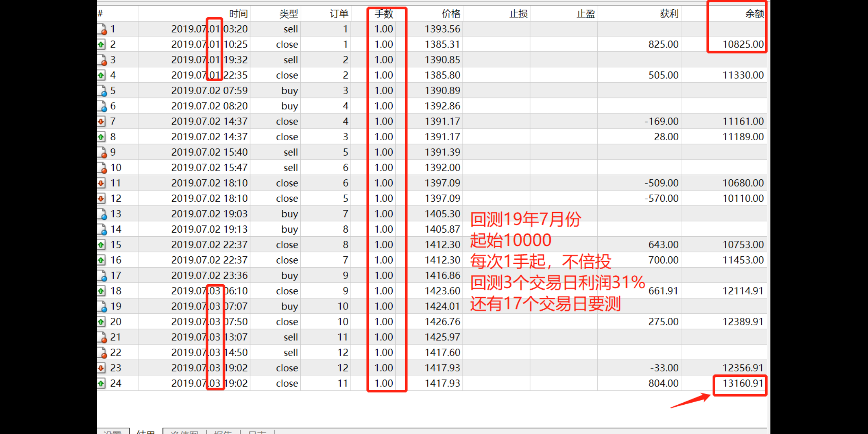Click the loss value -169.00
Screen dimensions: 868x434
point(661,121)
